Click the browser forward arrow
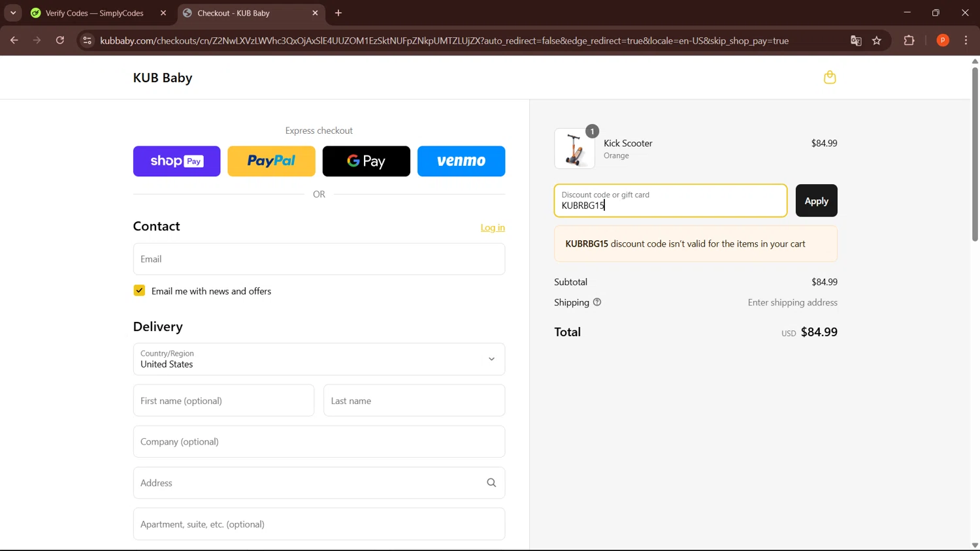 pyautogui.click(x=37, y=40)
